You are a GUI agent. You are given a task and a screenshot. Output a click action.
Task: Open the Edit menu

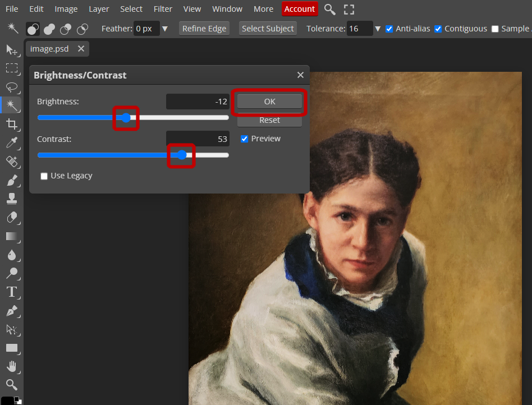[x=36, y=9]
